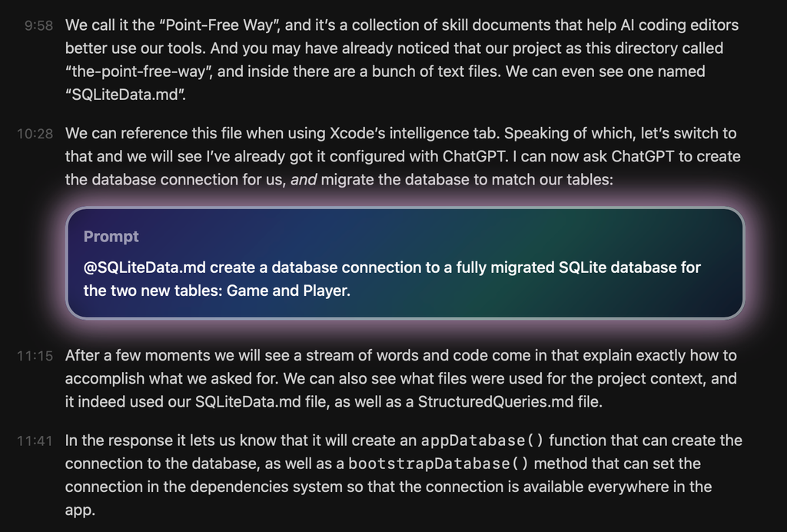The height and width of the screenshot is (532, 787).
Task: Seek to the 11:15 timestamp
Action: pyautogui.click(x=35, y=356)
